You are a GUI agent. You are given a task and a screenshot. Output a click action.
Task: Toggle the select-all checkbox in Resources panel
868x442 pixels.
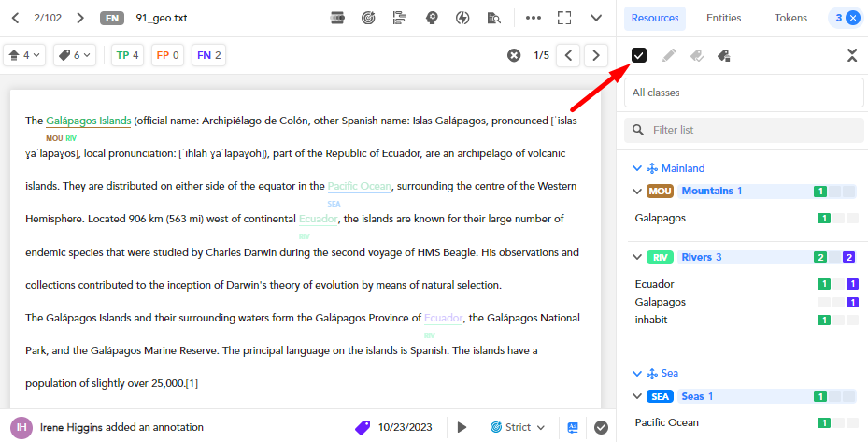tap(639, 55)
